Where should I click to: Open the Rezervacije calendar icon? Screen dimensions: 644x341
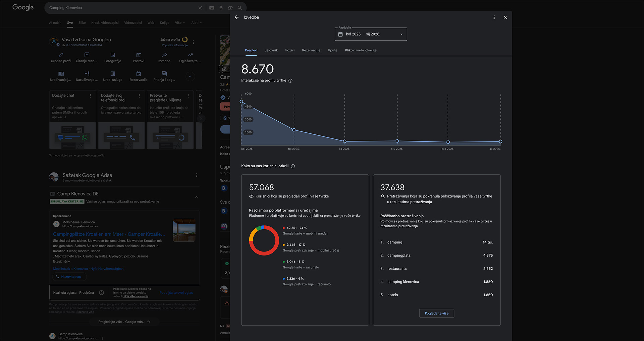[x=139, y=74]
